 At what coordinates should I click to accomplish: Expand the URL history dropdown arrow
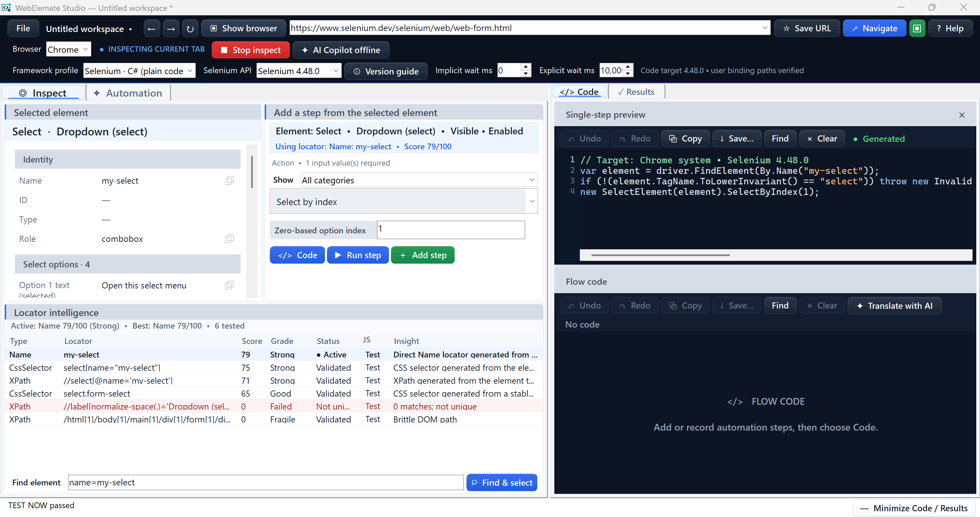click(x=765, y=28)
